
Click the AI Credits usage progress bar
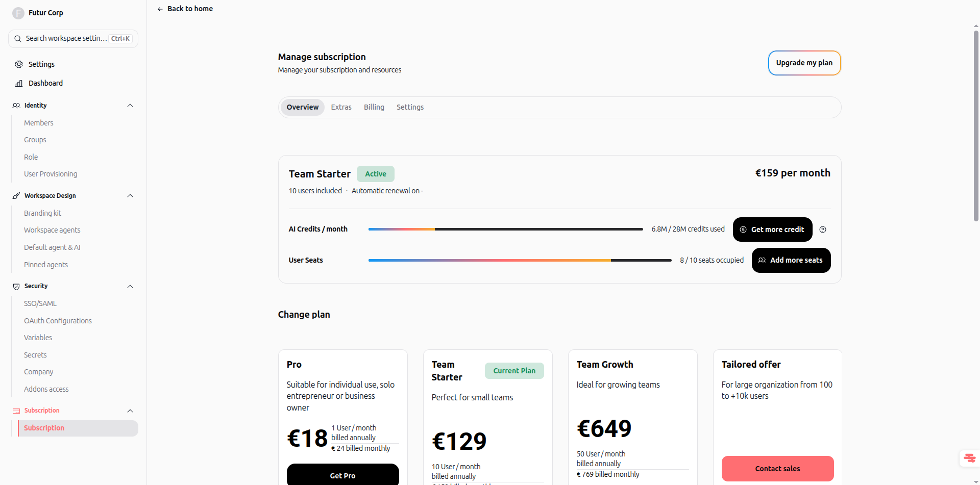[x=505, y=229]
